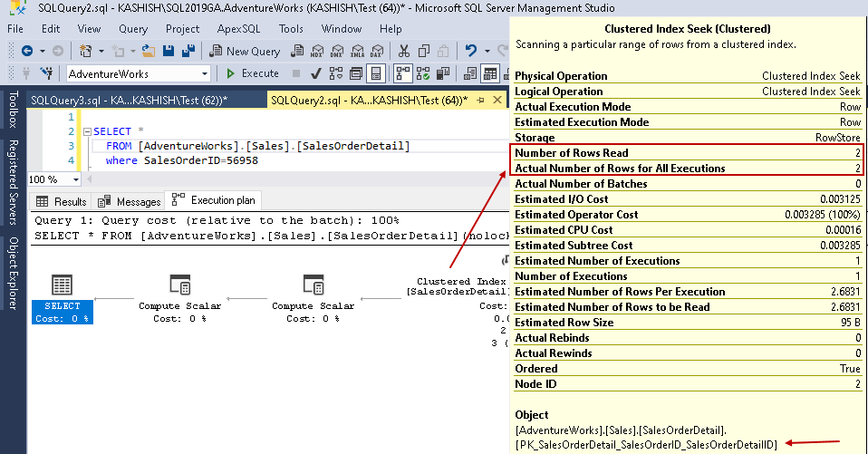The width and height of the screenshot is (868, 454).
Task: Open the New Project icon in toolbar
Action: [x=85, y=51]
